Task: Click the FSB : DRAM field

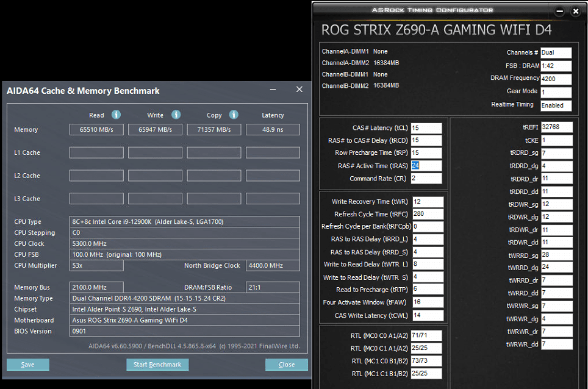Action: [x=556, y=66]
